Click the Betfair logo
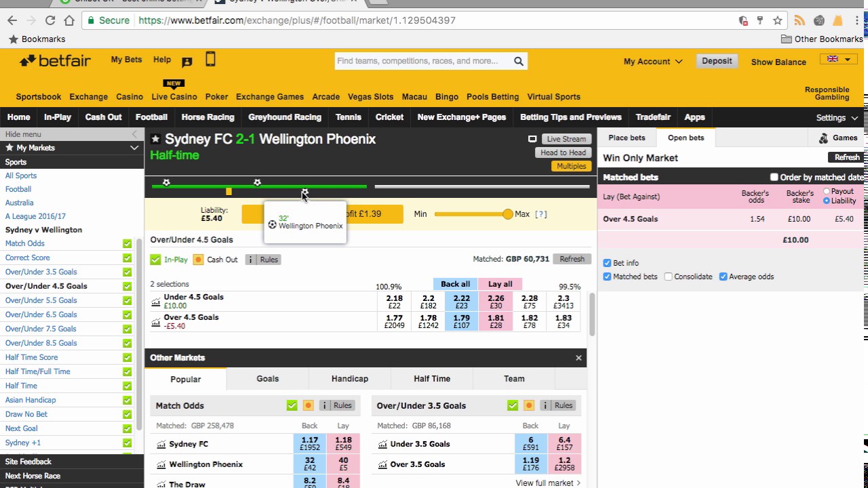 pyautogui.click(x=56, y=61)
